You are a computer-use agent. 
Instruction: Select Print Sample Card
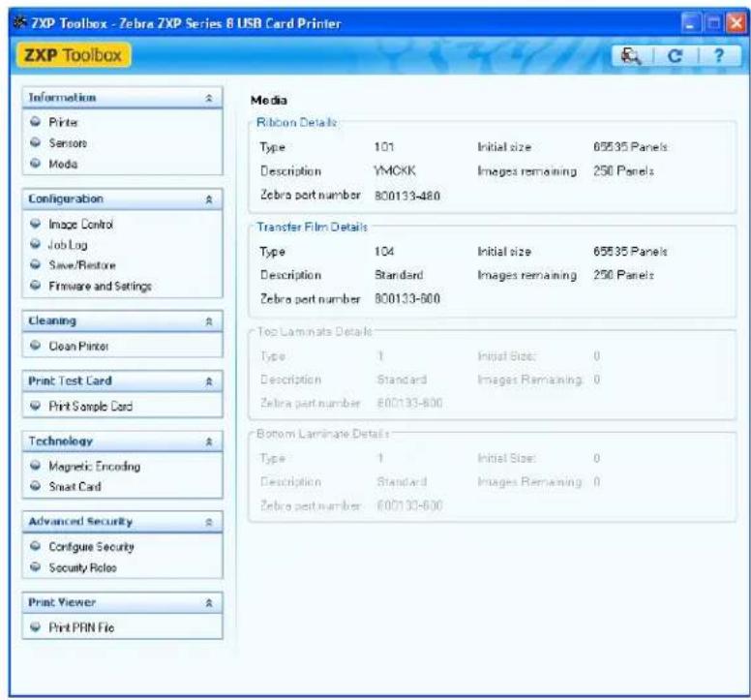coord(91,407)
